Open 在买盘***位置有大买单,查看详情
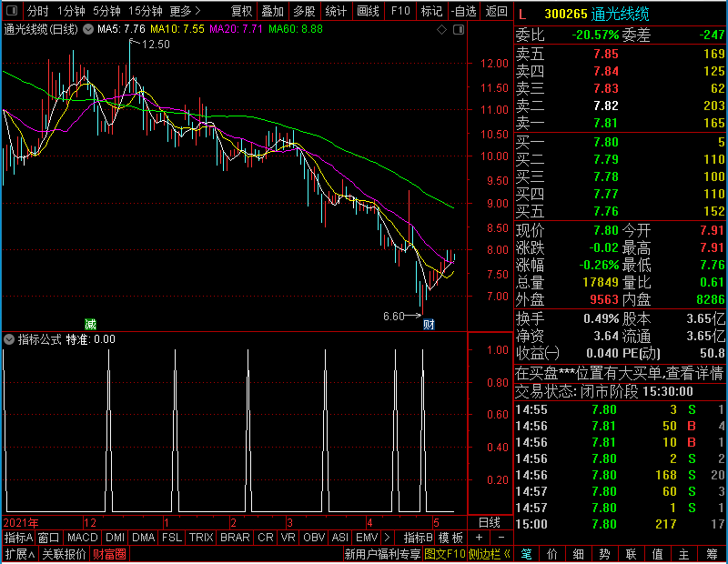Viewport: 728px width, 564px height. pos(620,373)
